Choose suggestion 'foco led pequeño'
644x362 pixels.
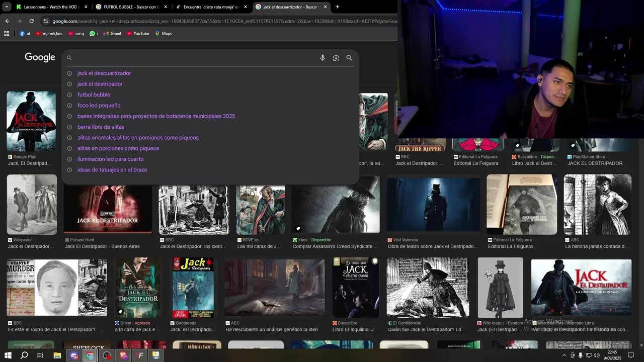click(x=99, y=106)
